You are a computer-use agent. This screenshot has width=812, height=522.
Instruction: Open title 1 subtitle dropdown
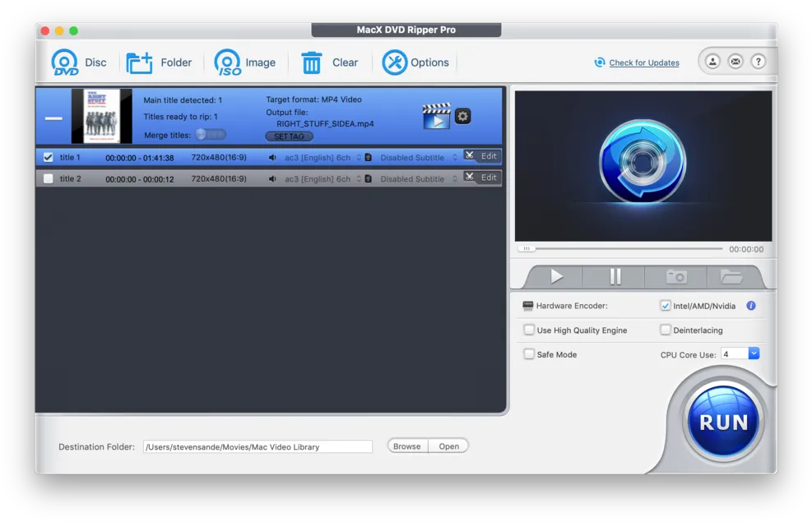[419, 157]
